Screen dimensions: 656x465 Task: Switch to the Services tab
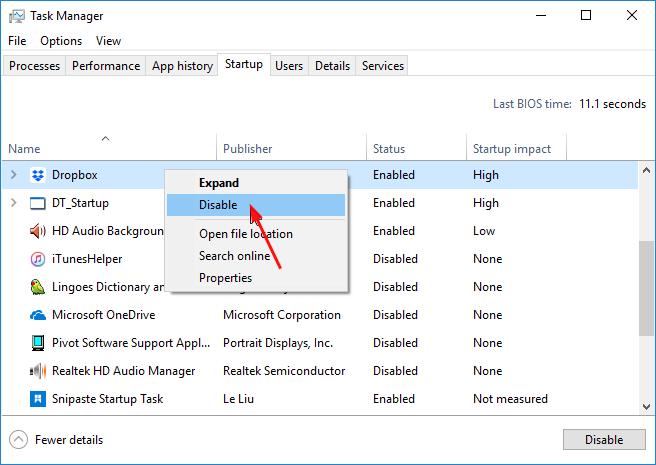(383, 66)
